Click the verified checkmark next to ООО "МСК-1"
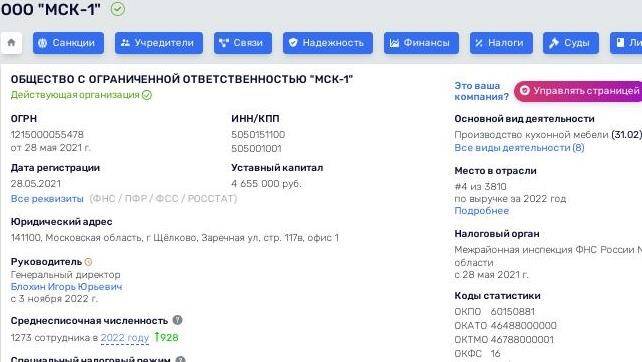 118,9
